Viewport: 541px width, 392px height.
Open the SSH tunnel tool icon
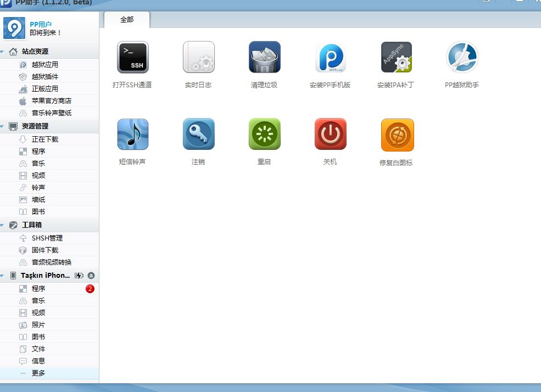tap(133, 57)
